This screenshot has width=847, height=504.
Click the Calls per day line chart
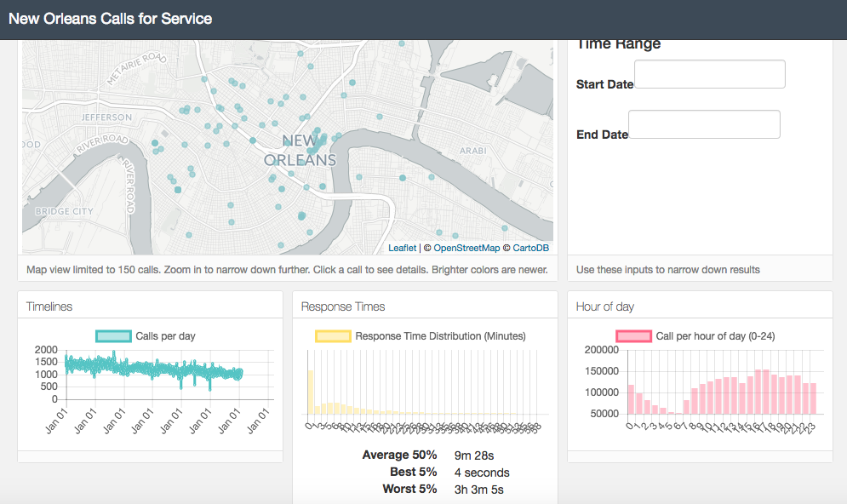[154, 370]
